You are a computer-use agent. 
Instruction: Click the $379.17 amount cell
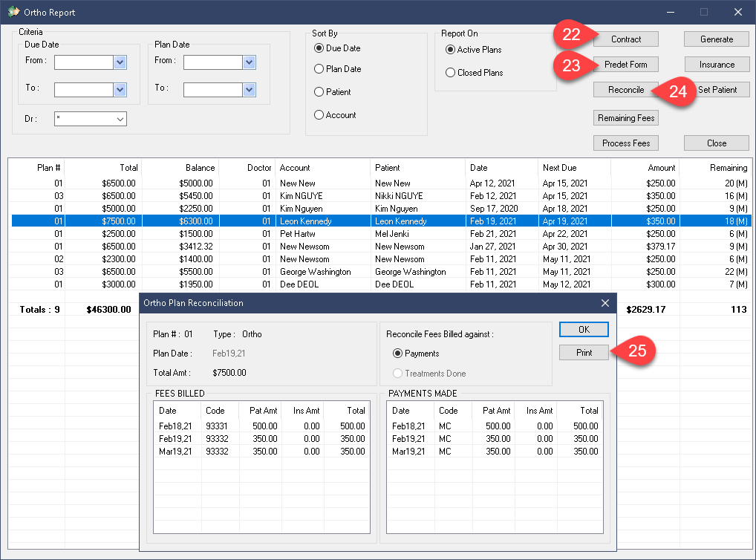[660, 247]
